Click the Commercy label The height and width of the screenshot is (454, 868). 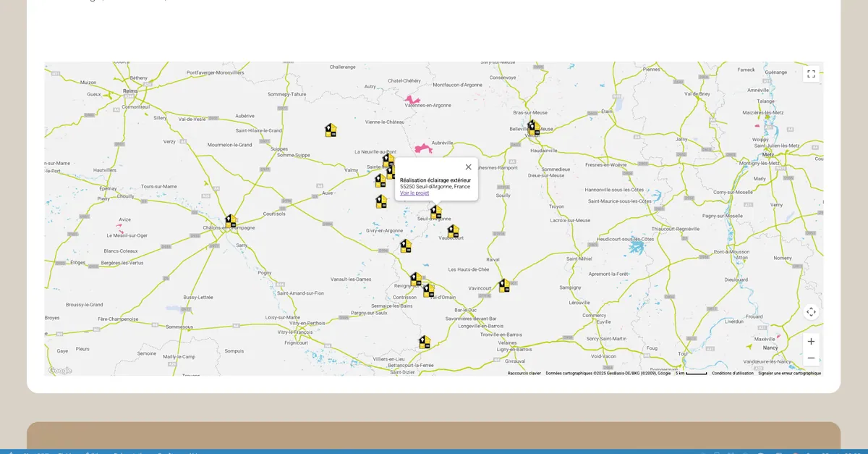pyautogui.click(x=595, y=315)
